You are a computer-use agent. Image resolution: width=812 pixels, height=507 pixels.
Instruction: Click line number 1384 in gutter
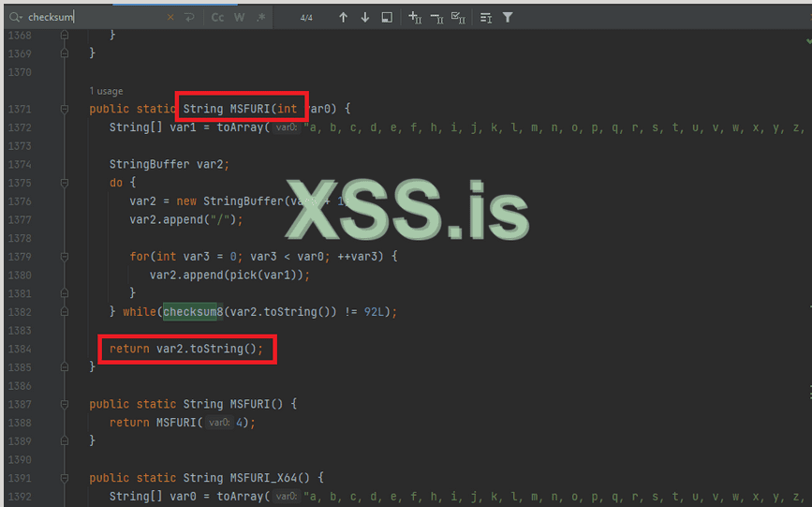20,349
